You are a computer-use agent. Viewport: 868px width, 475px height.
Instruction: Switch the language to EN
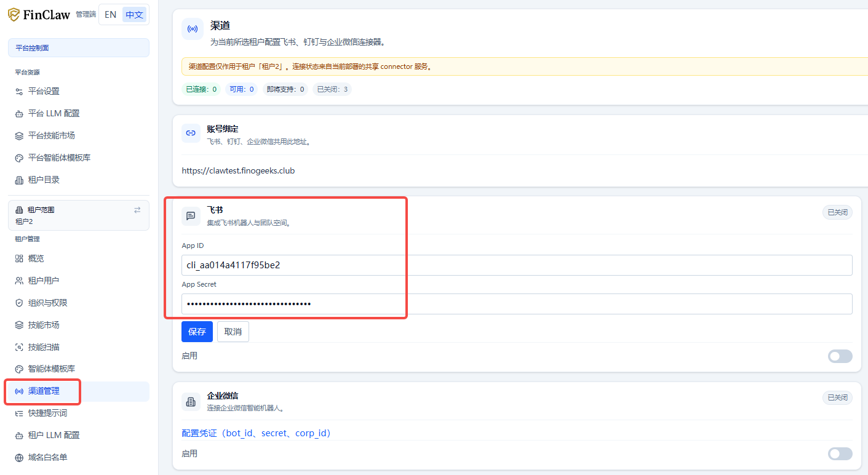point(111,15)
